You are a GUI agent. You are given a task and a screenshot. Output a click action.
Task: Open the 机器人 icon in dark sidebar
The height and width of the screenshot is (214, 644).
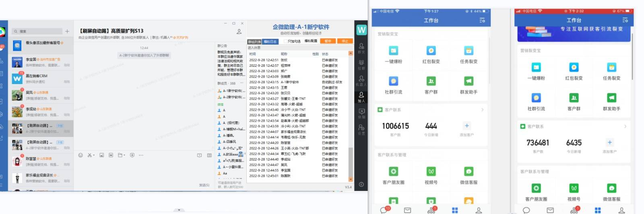click(x=361, y=80)
